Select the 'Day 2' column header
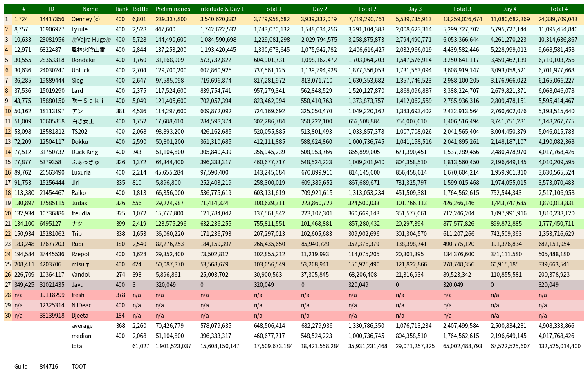 (x=320, y=9)
